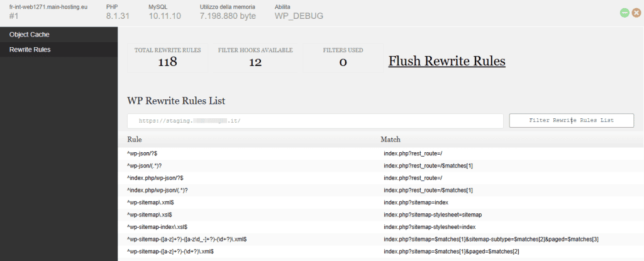The width and height of the screenshot is (644, 261).
Task: Click the Filters Used count box
Action: click(x=343, y=57)
